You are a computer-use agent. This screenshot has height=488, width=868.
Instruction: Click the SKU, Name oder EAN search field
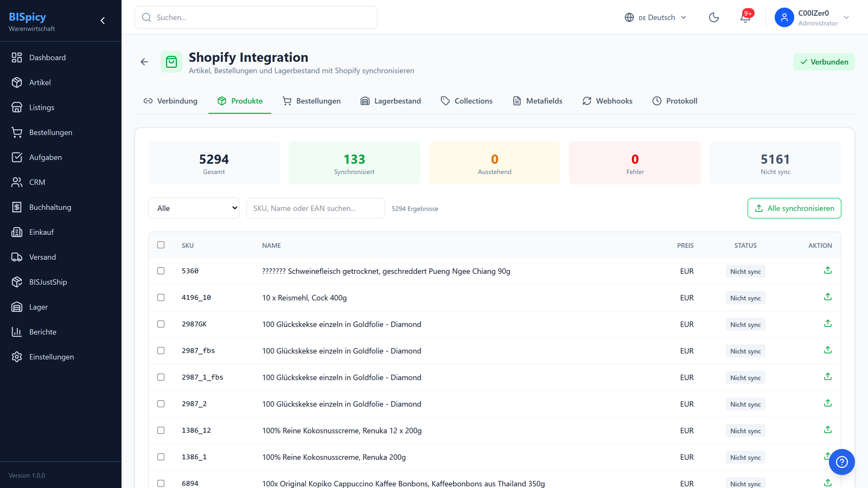click(315, 208)
